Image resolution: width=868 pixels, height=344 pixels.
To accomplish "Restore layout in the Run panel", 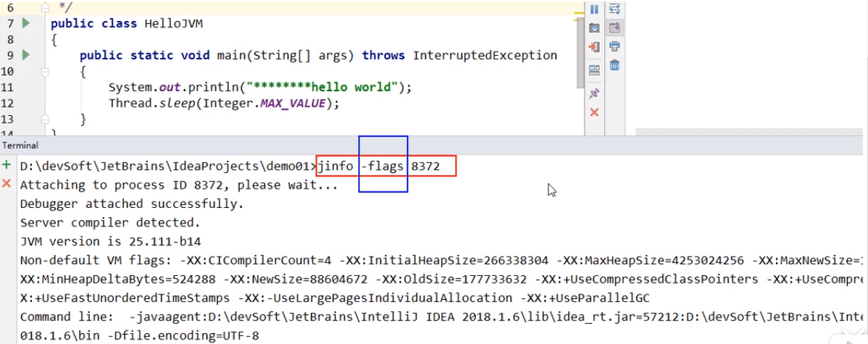I will 594,70.
